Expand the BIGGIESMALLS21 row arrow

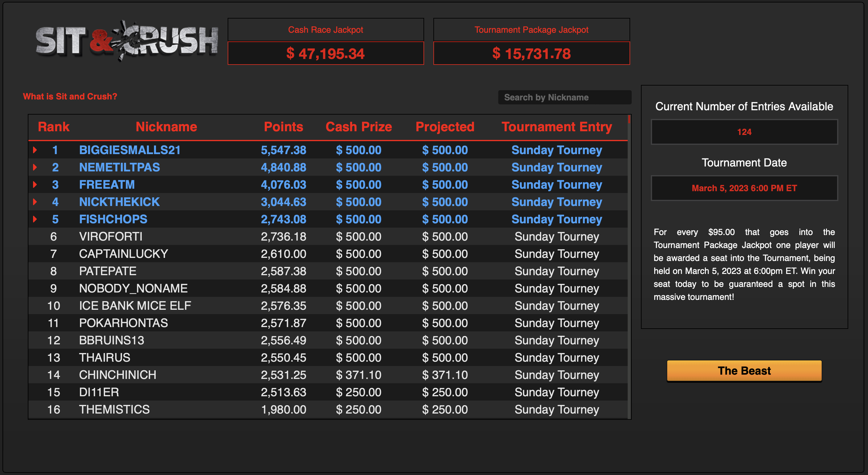click(35, 150)
